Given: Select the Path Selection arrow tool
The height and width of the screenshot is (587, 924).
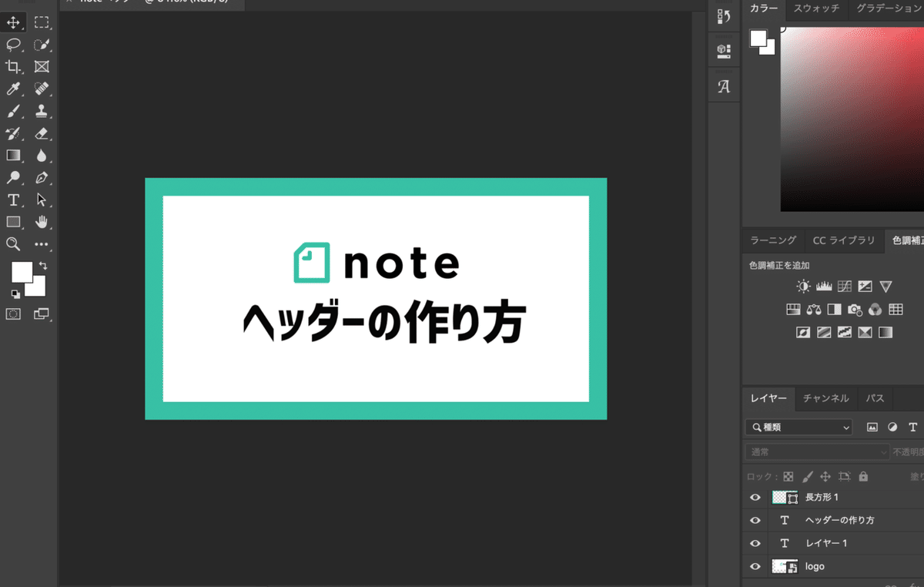Looking at the screenshot, I should pyautogui.click(x=42, y=200).
